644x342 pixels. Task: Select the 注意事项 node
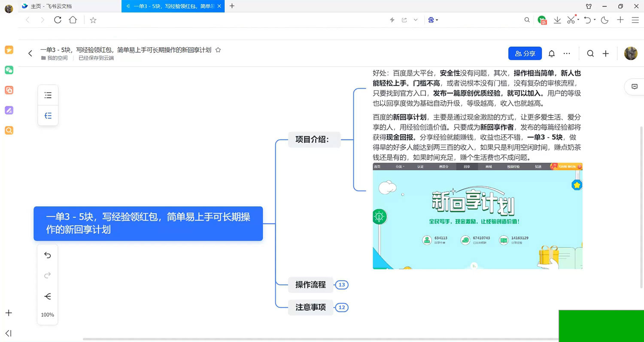311,307
